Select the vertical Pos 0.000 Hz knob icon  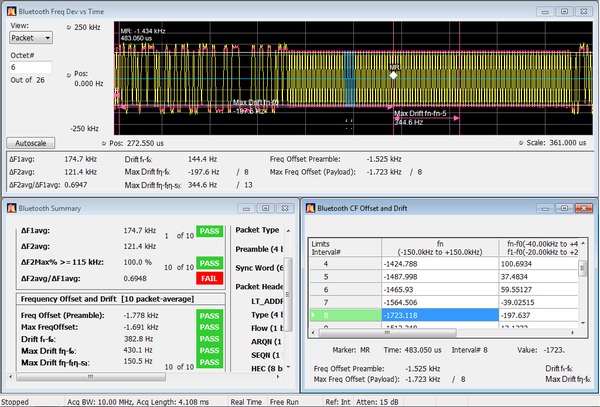click(68, 74)
